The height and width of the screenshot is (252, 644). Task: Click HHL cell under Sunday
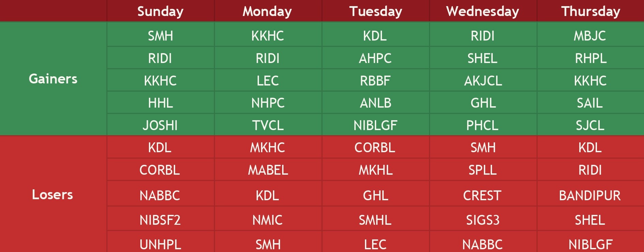(x=160, y=103)
